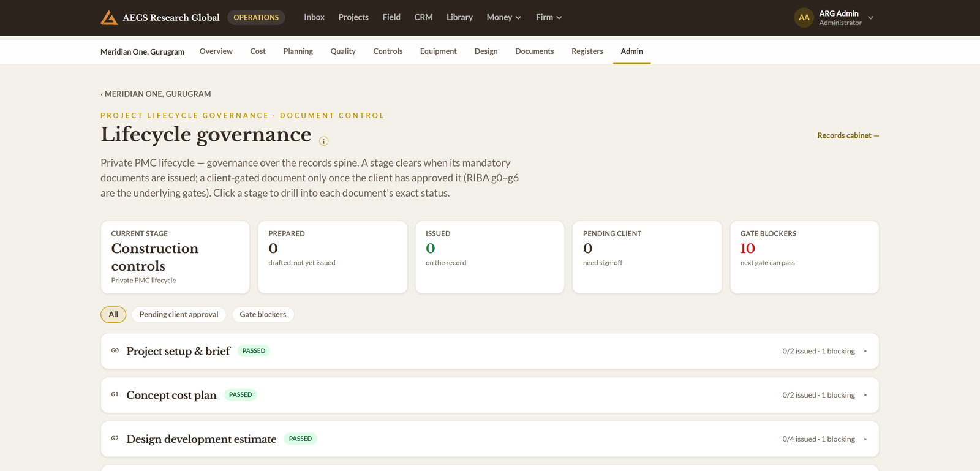This screenshot has height=471, width=980.
Task: Click the Meridian One, Gurugram project title
Action: click(x=142, y=52)
